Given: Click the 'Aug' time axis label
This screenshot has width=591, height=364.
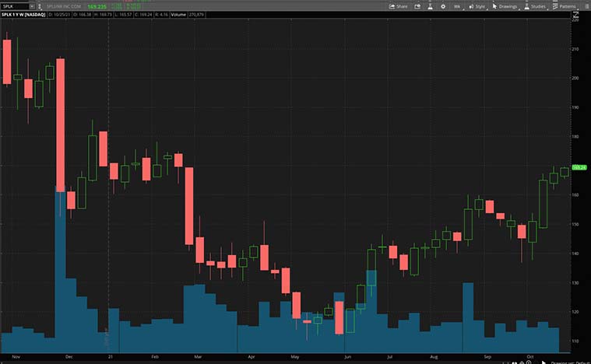Looking at the screenshot, I should pos(434,356).
